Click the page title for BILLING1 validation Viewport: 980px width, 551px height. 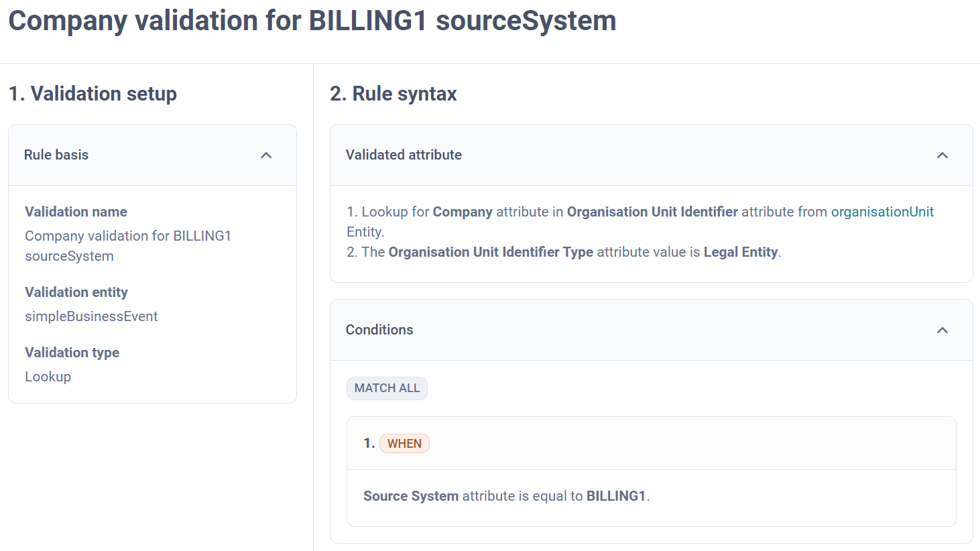coord(312,21)
